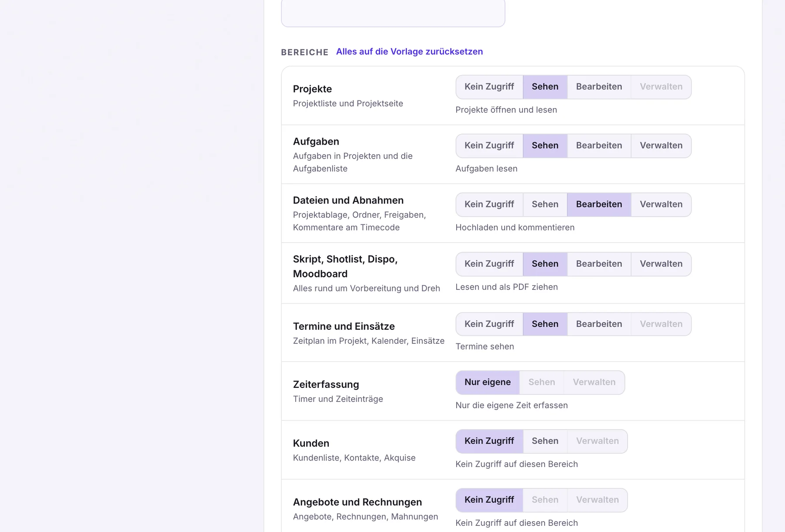Choose Verwalten for Skript, Shotlist, Moodboard

(661, 264)
